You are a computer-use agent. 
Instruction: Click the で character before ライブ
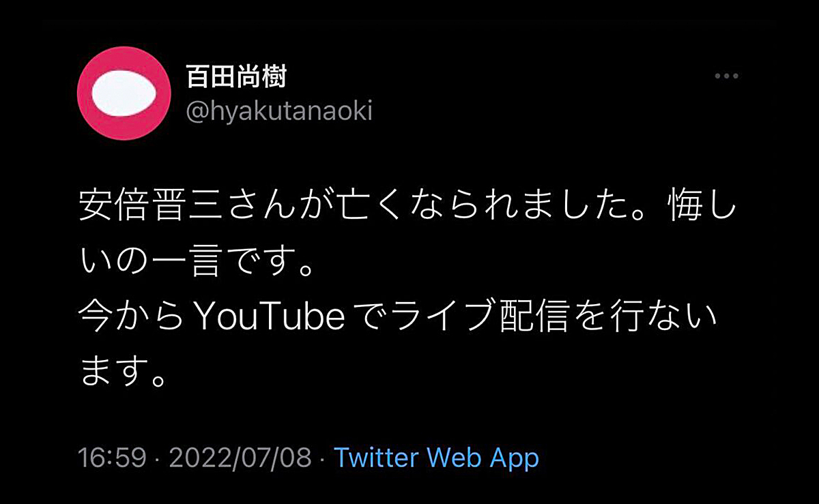click(371, 317)
